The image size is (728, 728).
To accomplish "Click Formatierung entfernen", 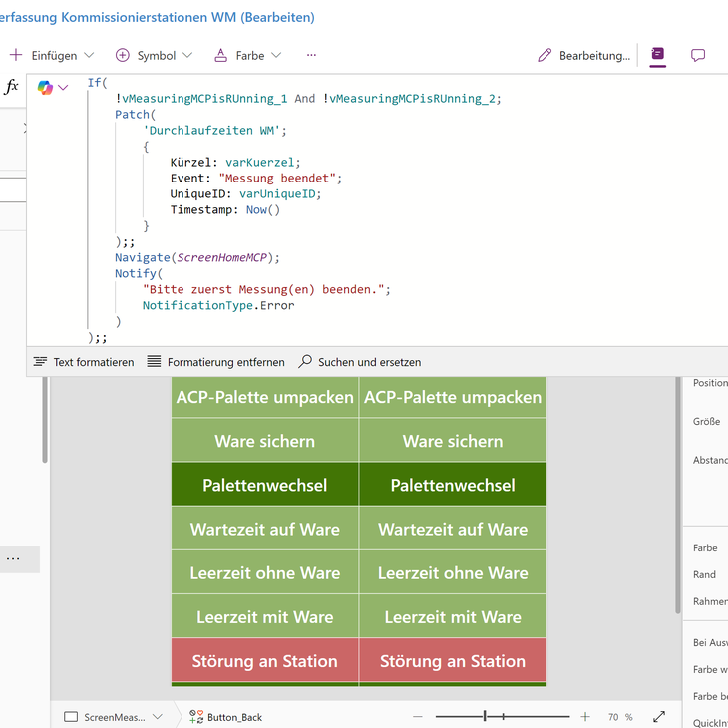I will pyautogui.click(x=215, y=362).
